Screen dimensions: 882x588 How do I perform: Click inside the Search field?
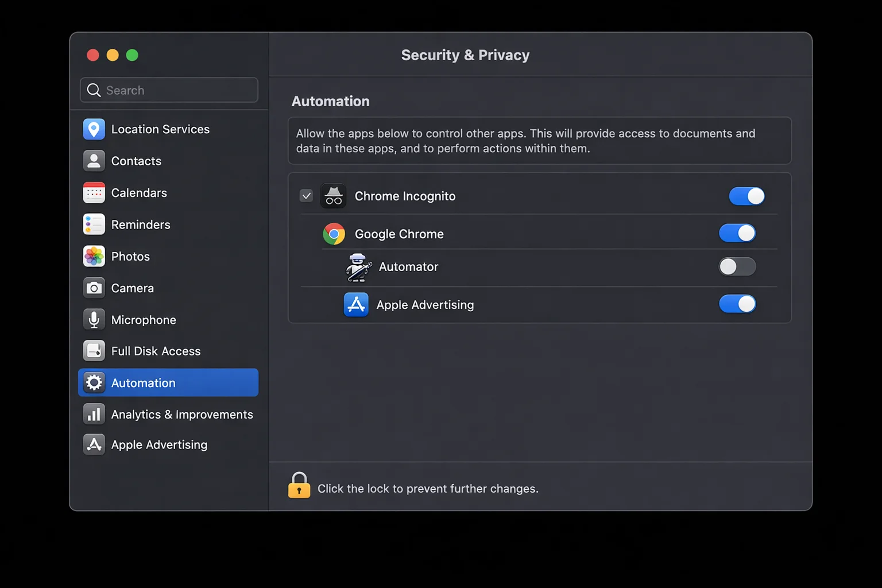tap(169, 90)
